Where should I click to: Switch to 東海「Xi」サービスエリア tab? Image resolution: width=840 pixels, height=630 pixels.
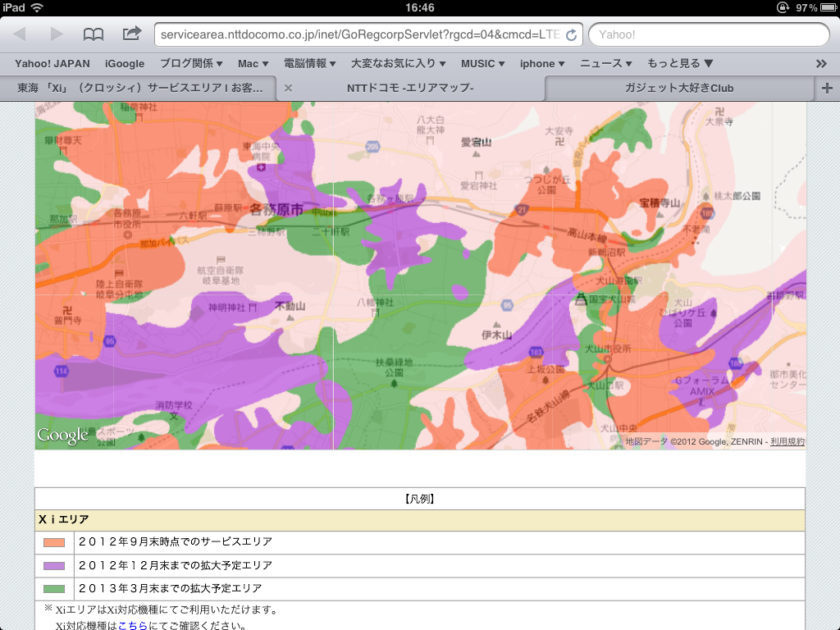[139, 88]
